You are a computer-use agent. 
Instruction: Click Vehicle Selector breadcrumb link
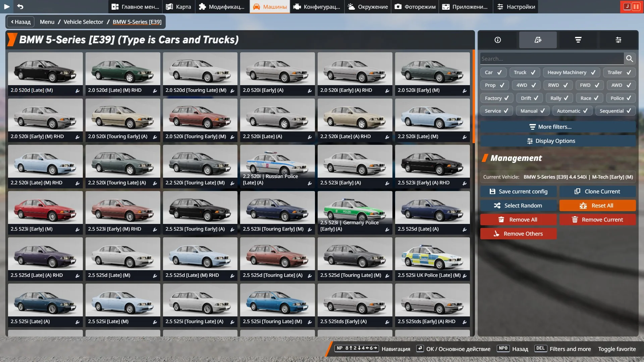(x=84, y=22)
